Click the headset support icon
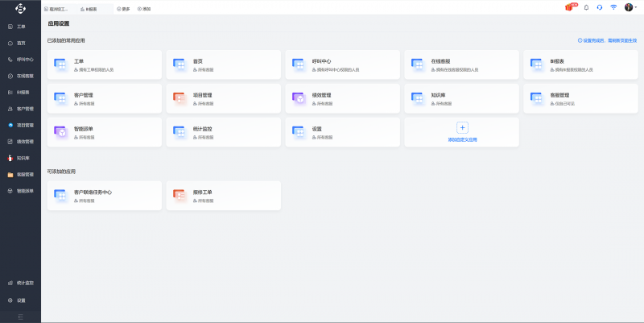Image resolution: width=644 pixels, height=323 pixels. 600,7
